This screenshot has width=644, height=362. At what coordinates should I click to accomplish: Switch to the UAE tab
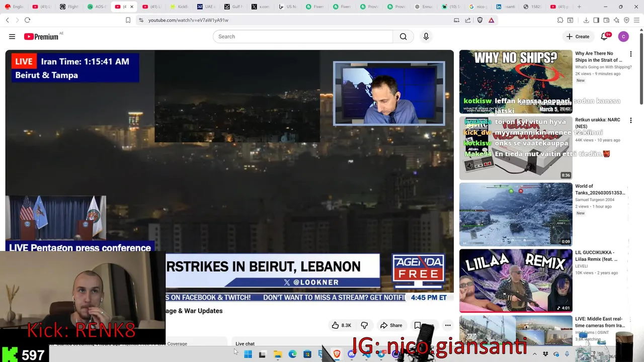click(206, 7)
